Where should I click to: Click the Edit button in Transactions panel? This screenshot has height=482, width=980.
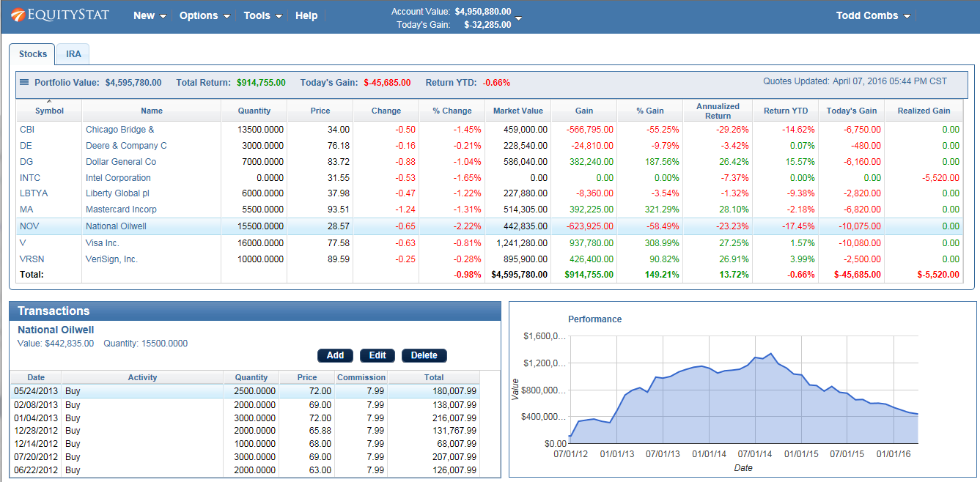pyautogui.click(x=377, y=355)
